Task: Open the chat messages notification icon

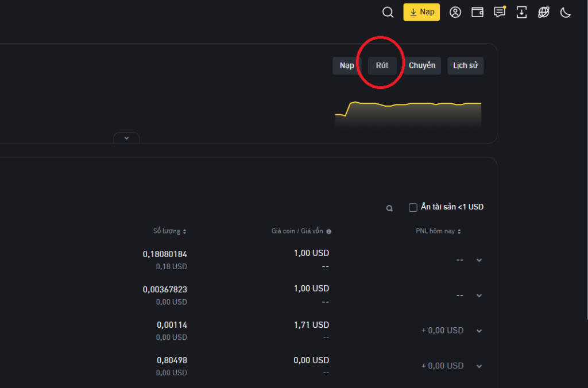Action: click(500, 13)
